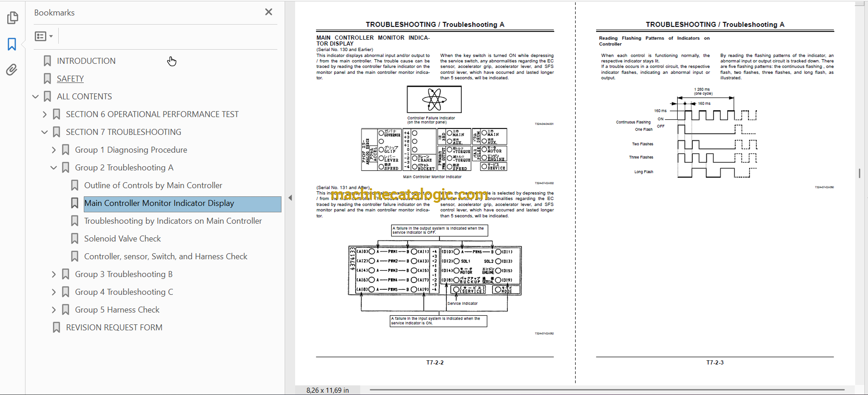Click bookmark icon beside Solenoid Valve Check

75,238
